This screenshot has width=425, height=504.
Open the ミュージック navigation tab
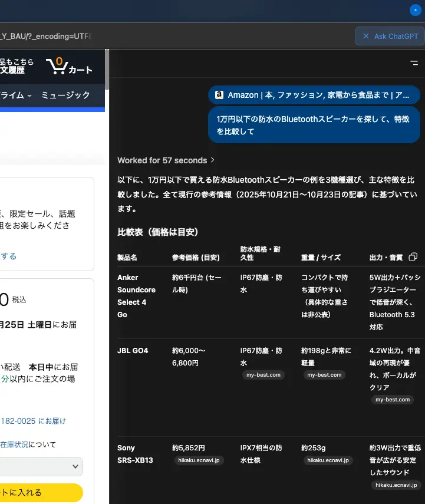(x=65, y=95)
